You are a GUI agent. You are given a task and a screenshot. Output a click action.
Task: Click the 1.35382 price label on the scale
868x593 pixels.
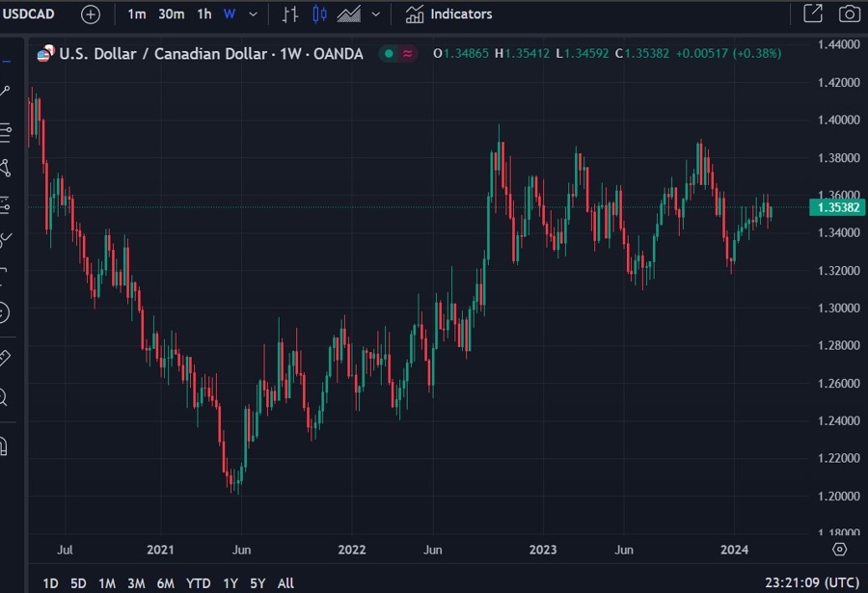[x=835, y=207]
